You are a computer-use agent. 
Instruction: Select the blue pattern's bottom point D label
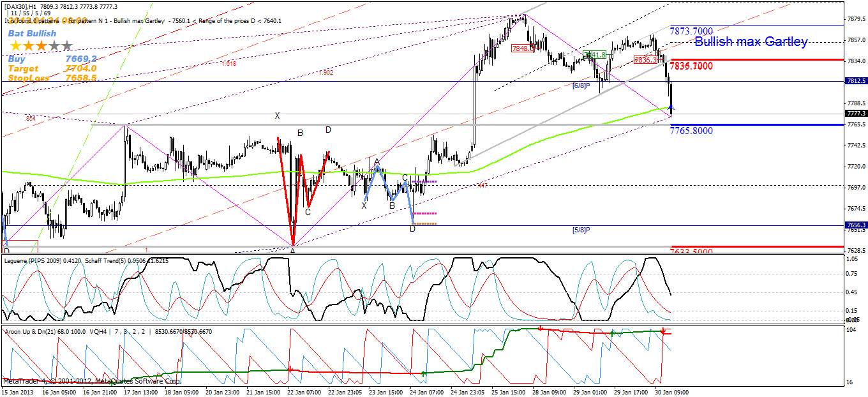pos(412,228)
